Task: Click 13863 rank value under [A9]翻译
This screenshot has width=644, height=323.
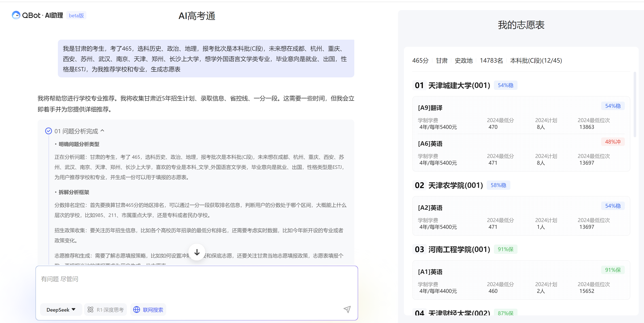Action: coord(587,127)
